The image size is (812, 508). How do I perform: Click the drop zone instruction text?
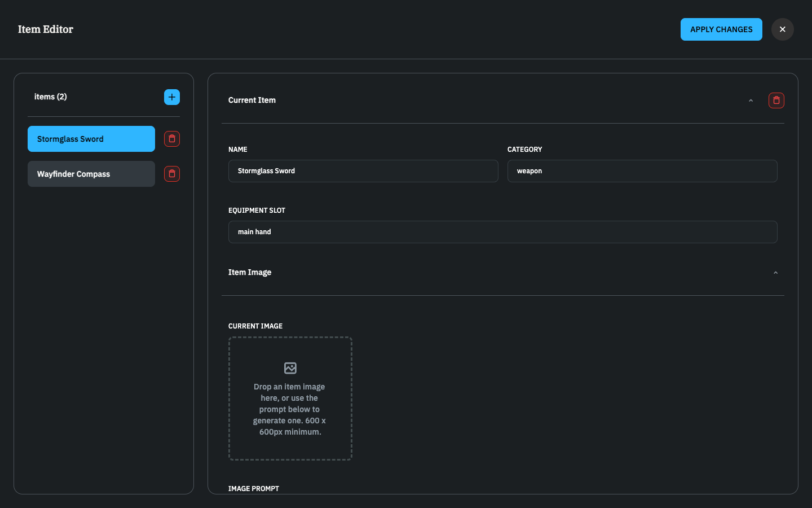pyautogui.click(x=290, y=409)
